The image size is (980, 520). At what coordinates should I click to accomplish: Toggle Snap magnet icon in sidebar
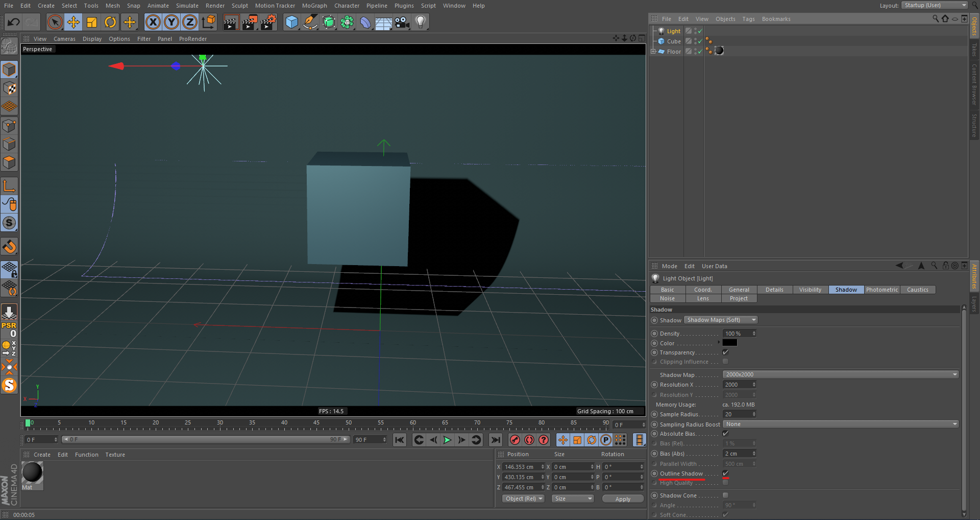click(9, 247)
